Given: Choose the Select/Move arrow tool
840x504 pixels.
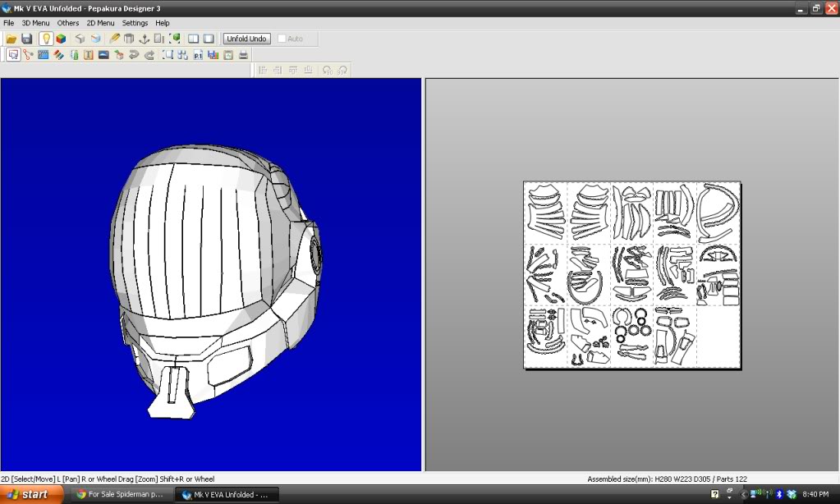Looking at the screenshot, I should [13, 55].
